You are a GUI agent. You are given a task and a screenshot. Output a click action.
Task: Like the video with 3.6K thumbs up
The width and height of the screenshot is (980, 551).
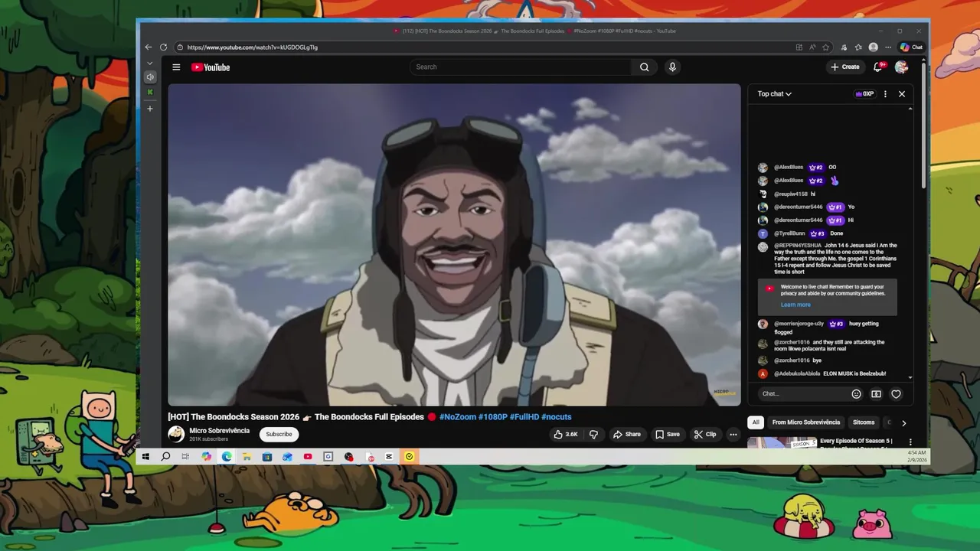pos(566,435)
